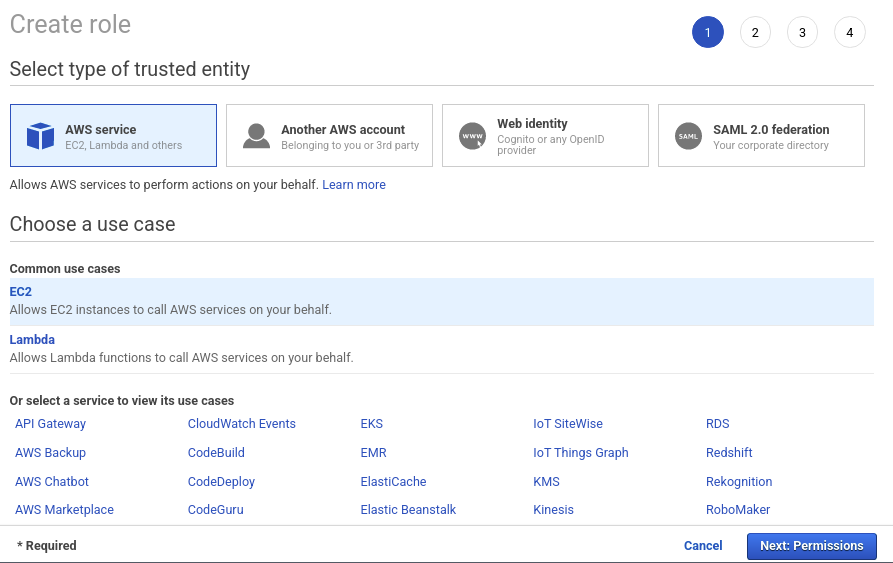Select AWS Chatbot service
Image resolution: width=893 pixels, height=563 pixels.
52,482
